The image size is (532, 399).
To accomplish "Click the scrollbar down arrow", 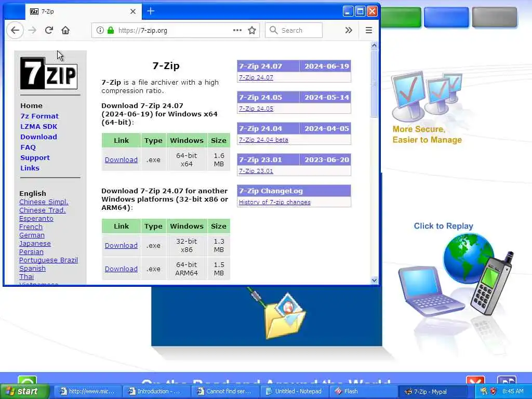I will tap(374, 280).
